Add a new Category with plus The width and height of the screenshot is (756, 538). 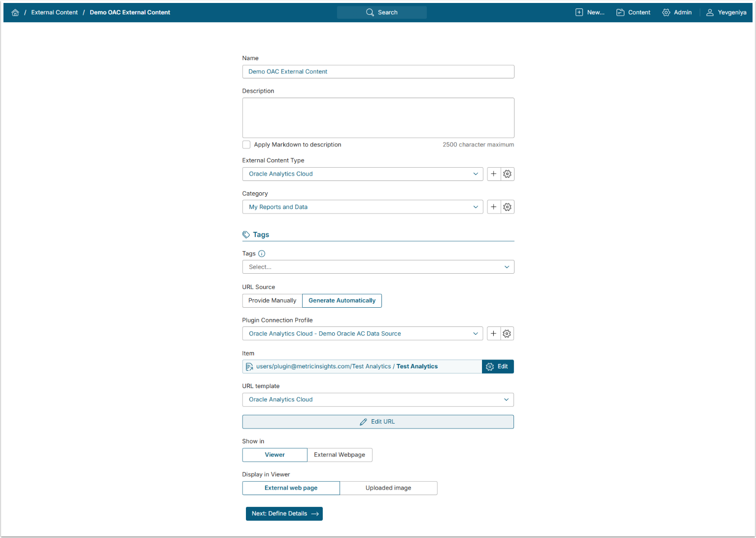tap(494, 207)
